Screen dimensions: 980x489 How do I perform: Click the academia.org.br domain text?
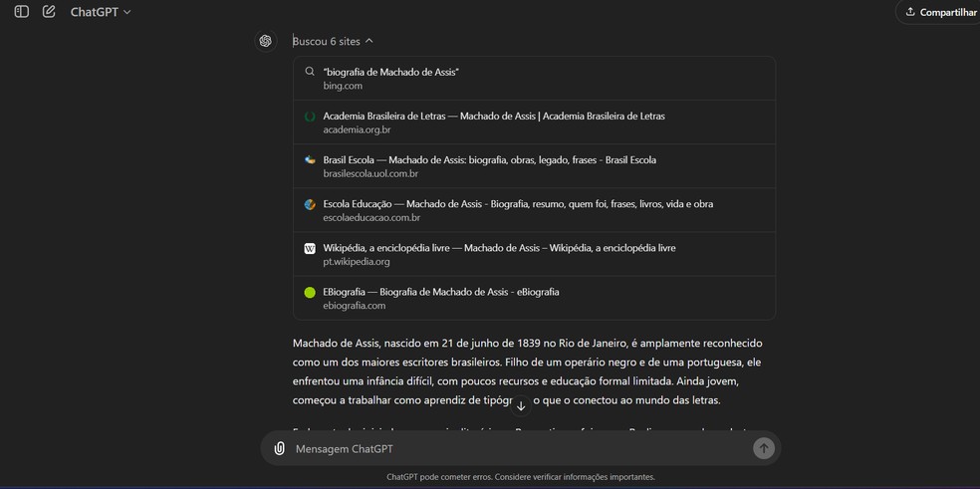[357, 129]
